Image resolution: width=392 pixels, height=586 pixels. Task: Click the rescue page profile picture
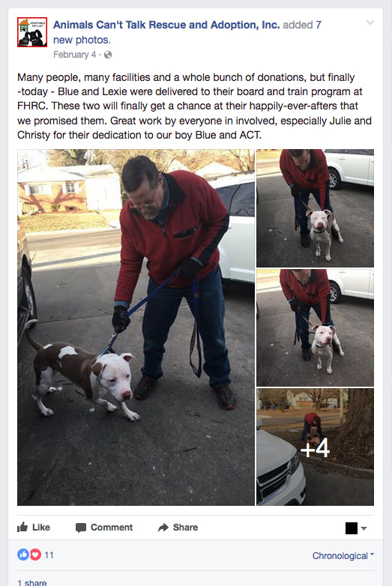pyautogui.click(x=32, y=32)
